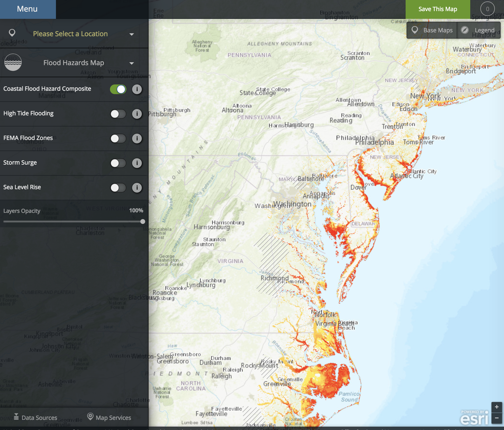Click Atlantic City on the map
504x430 pixels.
tap(407, 176)
